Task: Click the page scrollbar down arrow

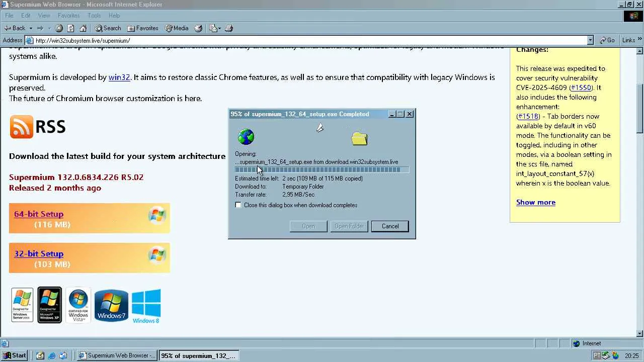Action: pyautogui.click(x=640, y=333)
